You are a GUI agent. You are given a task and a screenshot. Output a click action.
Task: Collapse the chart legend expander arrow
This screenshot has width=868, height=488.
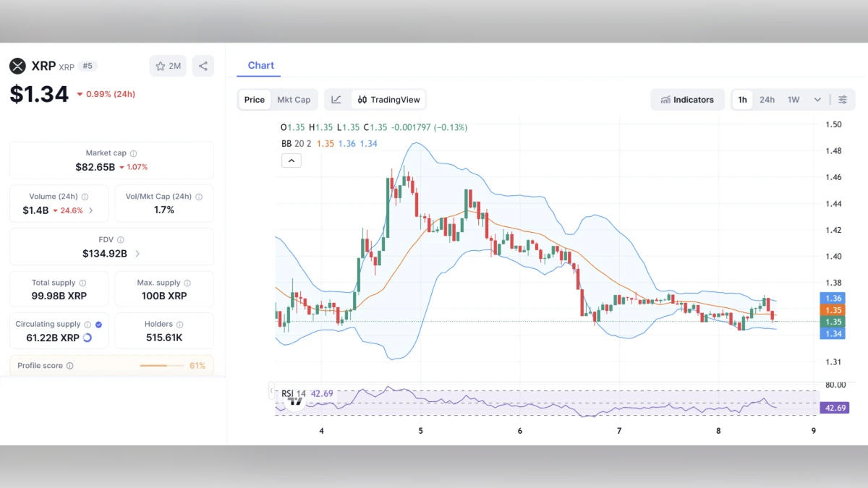[291, 160]
